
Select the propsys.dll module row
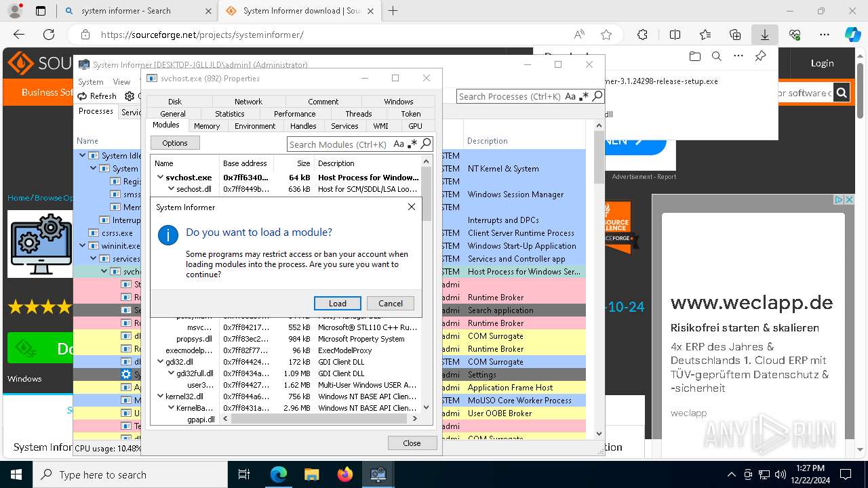pos(286,338)
